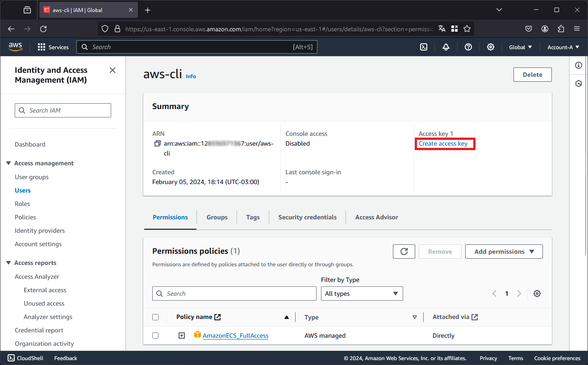Select the AmazonECS_FullAccess row checkbox
The image size is (588, 365).
pos(155,336)
